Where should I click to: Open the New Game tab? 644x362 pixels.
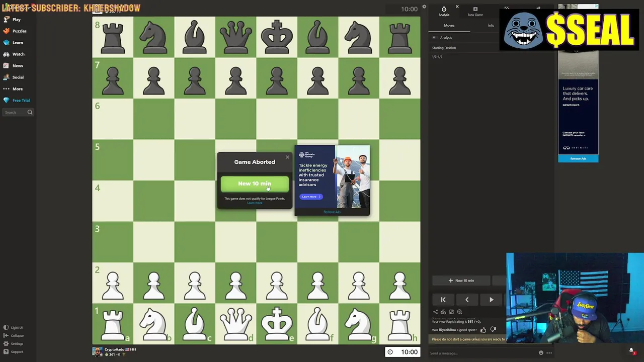coord(475,12)
